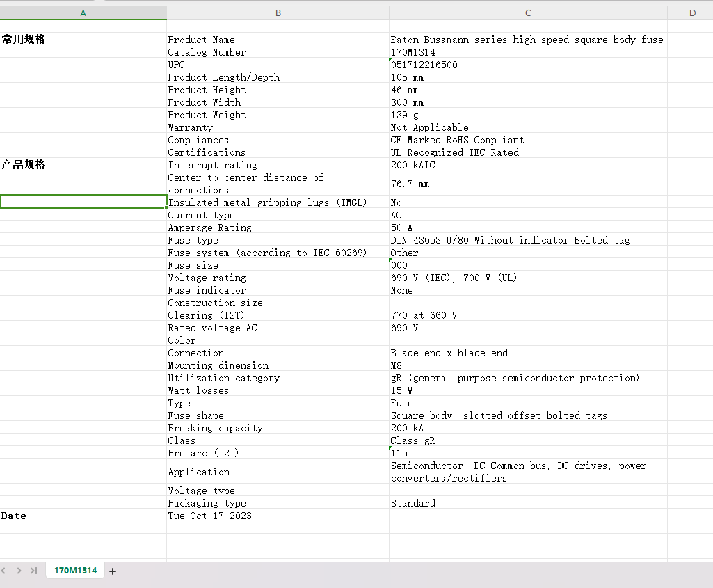
Task: Select the 'Rated voltage AC' cell
Action: click(278, 328)
